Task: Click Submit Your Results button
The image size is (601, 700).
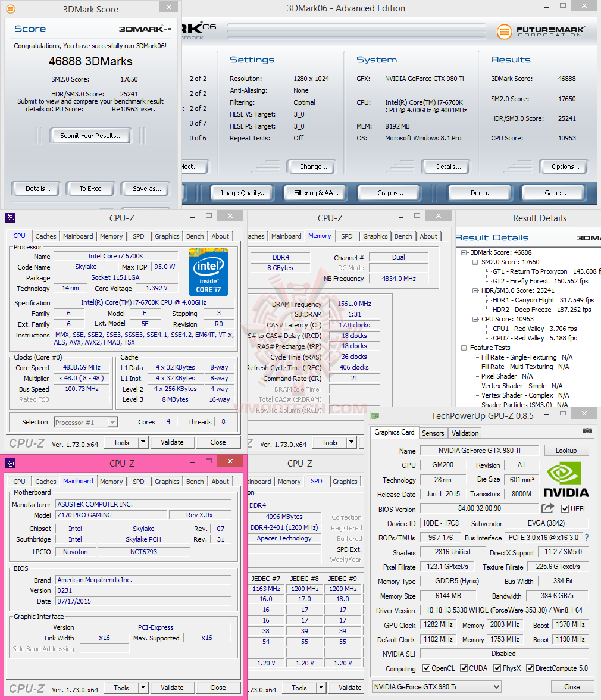Action: pos(91,136)
